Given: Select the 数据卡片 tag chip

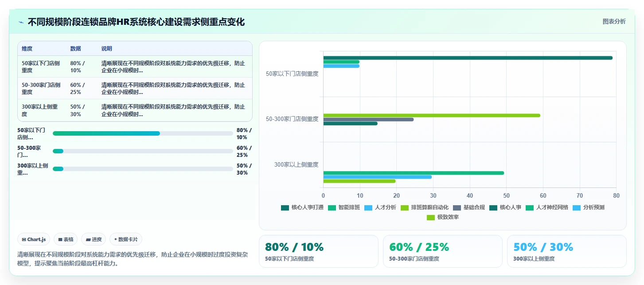Looking at the screenshot, I should [x=126, y=239].
